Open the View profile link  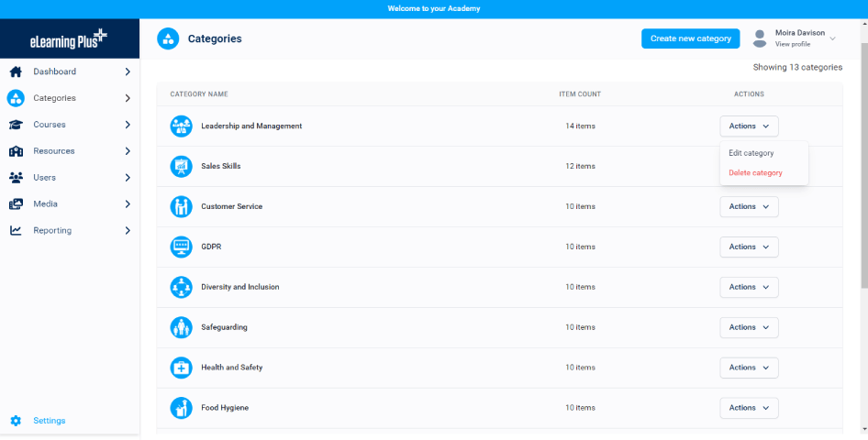tap(792, 44)
